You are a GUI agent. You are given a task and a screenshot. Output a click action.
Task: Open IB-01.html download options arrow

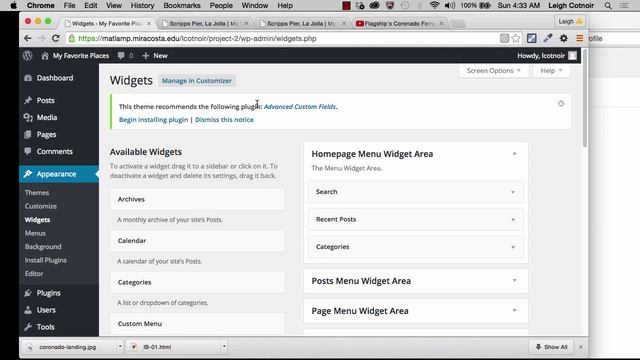(x=224, y=347)
